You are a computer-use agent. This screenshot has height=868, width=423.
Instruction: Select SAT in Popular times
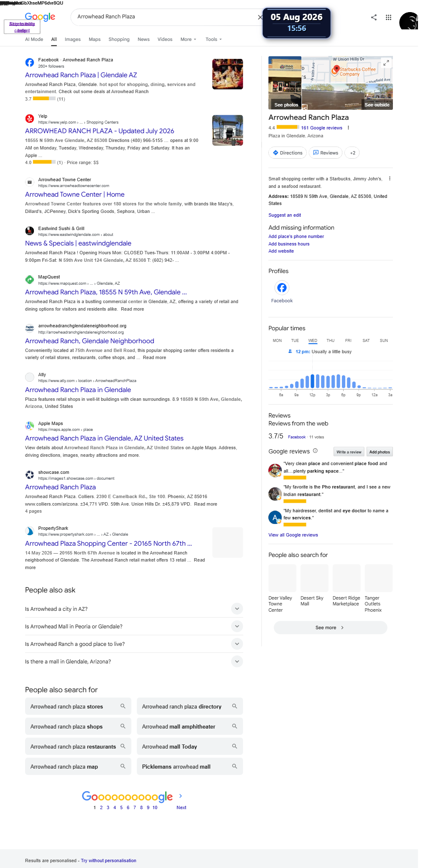[x=366, y=341]
